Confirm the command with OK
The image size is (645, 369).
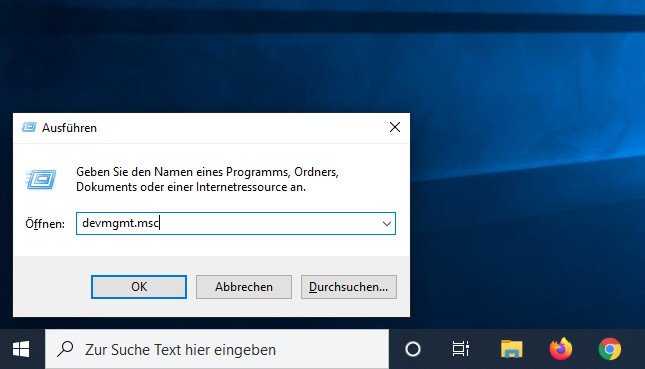(x=139, y=287)
